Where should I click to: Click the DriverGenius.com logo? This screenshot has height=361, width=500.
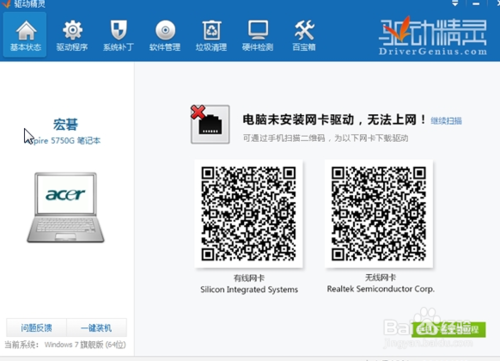coord(433,37)
